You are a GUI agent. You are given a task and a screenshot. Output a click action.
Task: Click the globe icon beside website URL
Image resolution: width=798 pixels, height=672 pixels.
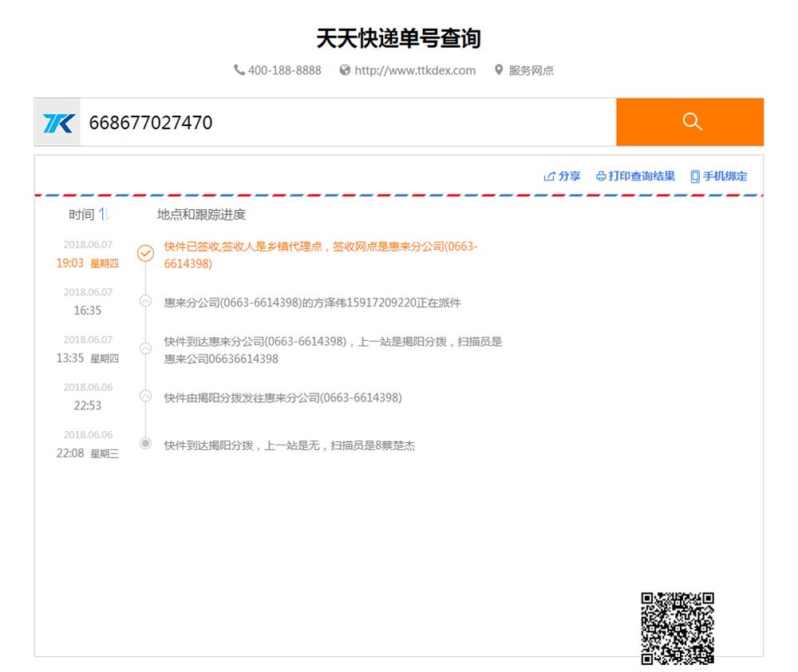[345, 69]
